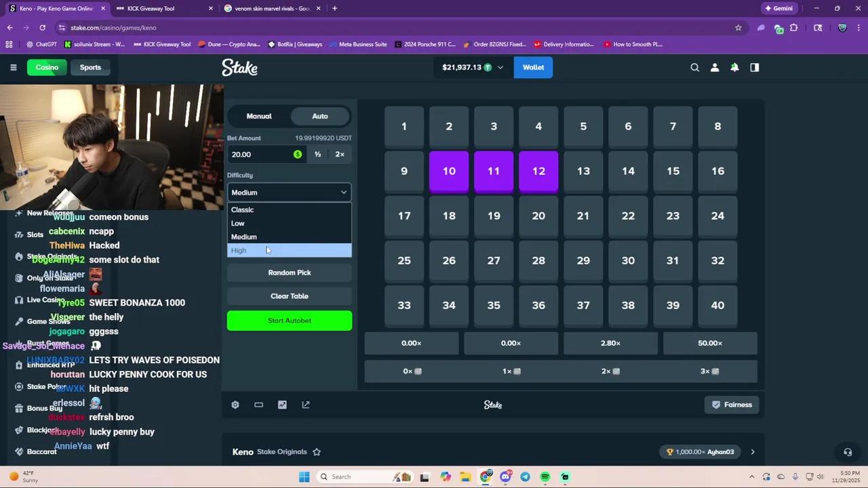Switch to the Auto tab
The image size is (868, 488).
pyautogui.click(x=319, y=116)
